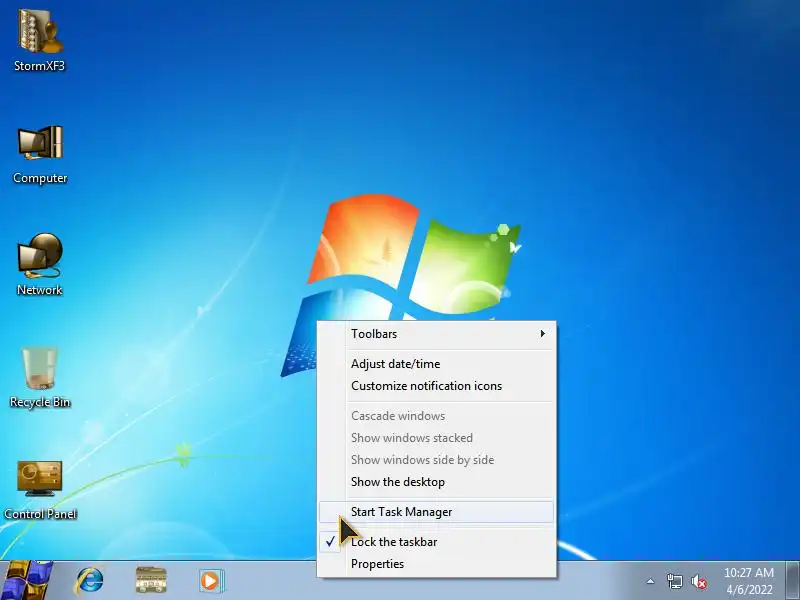Click the Cascade windows entry
The width and height of the screenshot is (800, 600).
click(437, 416)
